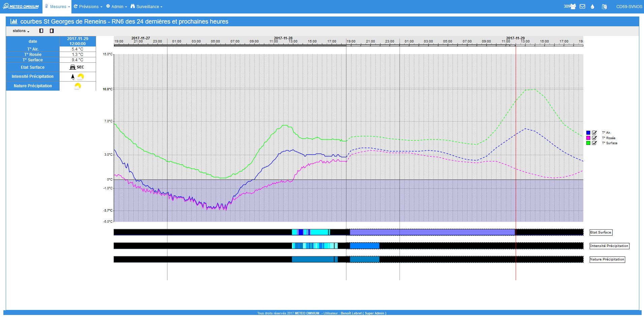The height and width of the screenshot is (317, 644).
Task: Click the "1.3 °C" dew point value
Action: pos(78,55)
